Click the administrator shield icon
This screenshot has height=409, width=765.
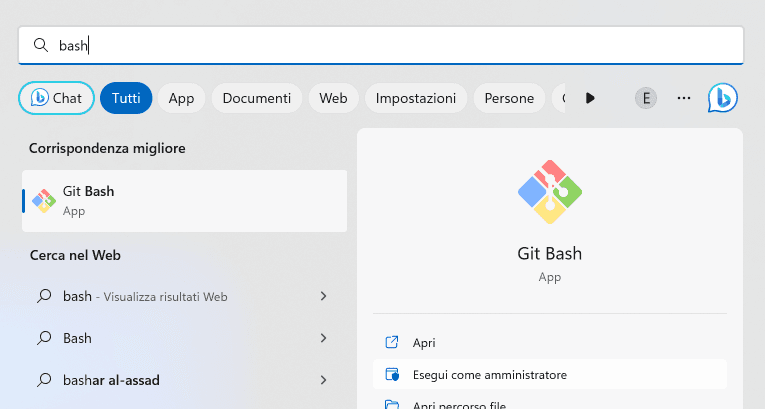[x=392, y=375]
